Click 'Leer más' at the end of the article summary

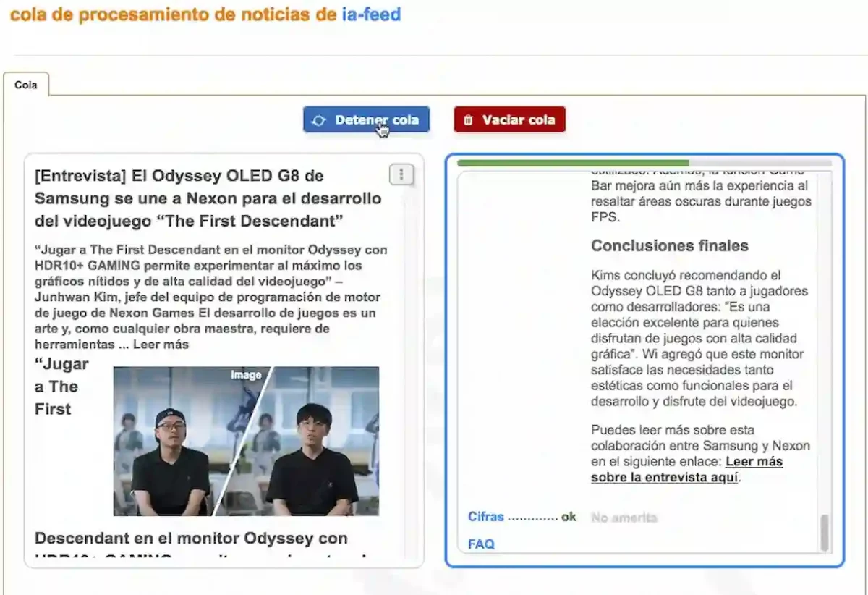pos(161,345)
